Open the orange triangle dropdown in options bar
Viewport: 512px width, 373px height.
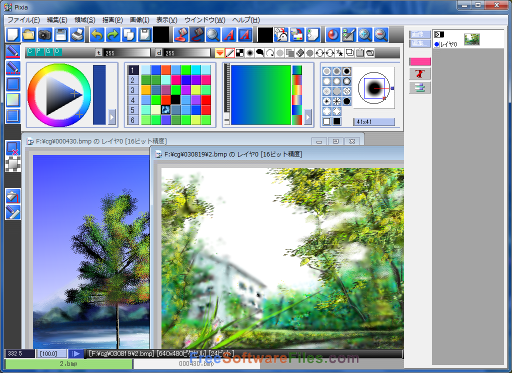click(219, 53)
